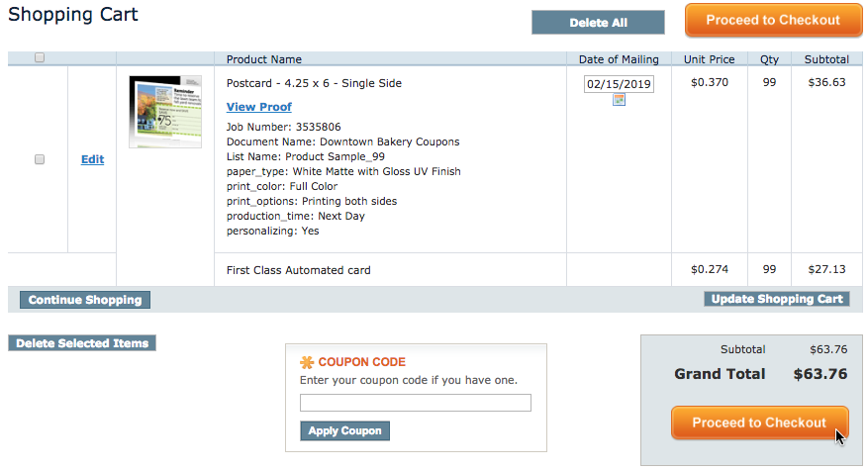Click Delete All button

point(598,23)
